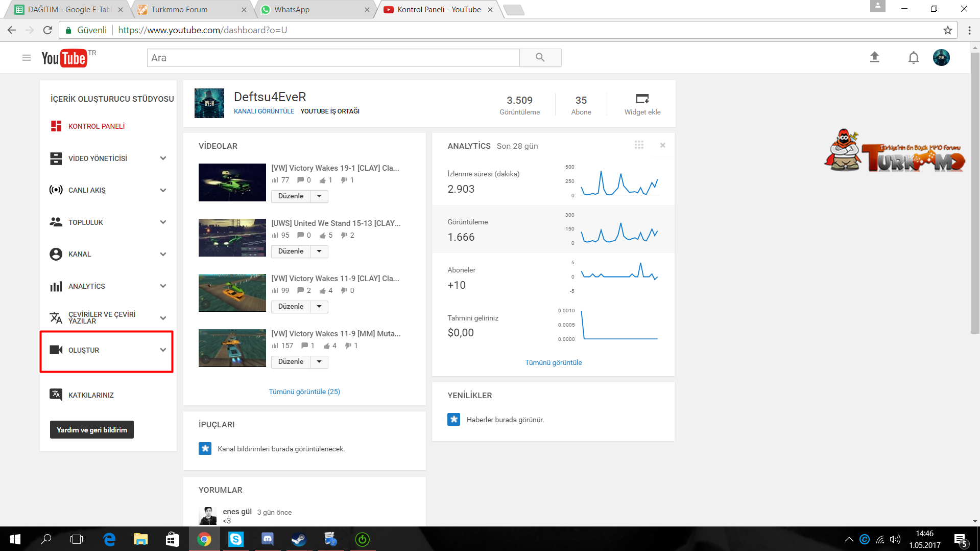Go back in browser history
The width and height of the screenshot is (980, 551).
tap(12, 30)
